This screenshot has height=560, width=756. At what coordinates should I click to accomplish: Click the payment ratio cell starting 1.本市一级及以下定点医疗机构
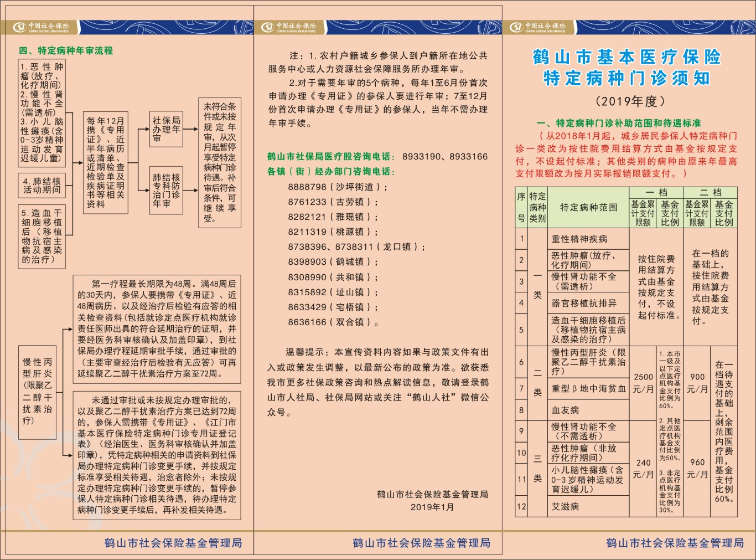point(670,432)
